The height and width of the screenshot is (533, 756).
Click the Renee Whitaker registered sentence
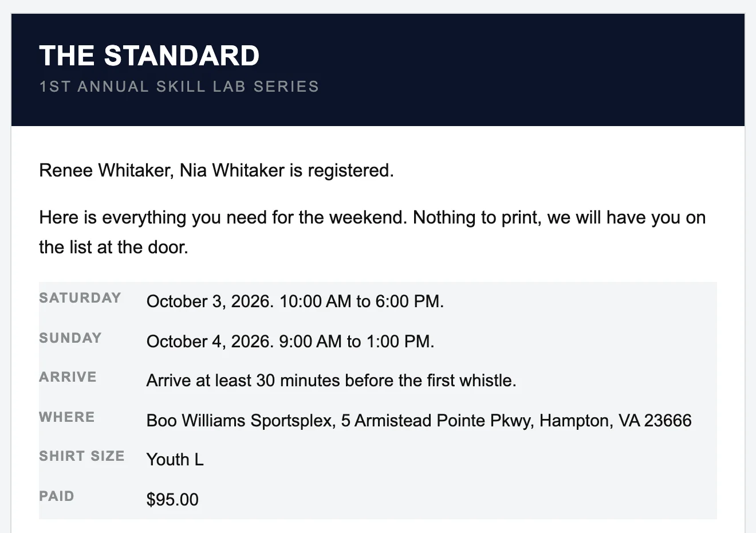pos(216,170)
